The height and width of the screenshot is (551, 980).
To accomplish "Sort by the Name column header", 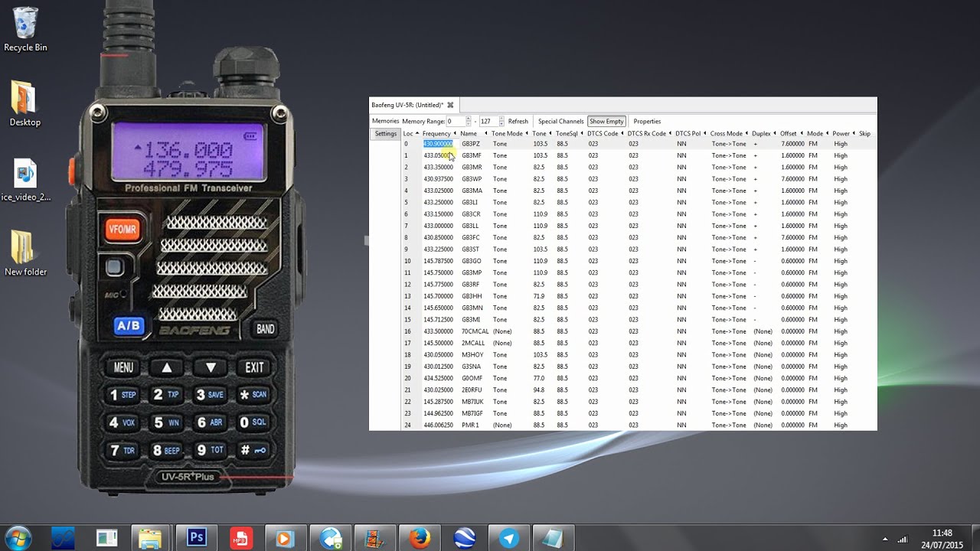I will [473, 134].
